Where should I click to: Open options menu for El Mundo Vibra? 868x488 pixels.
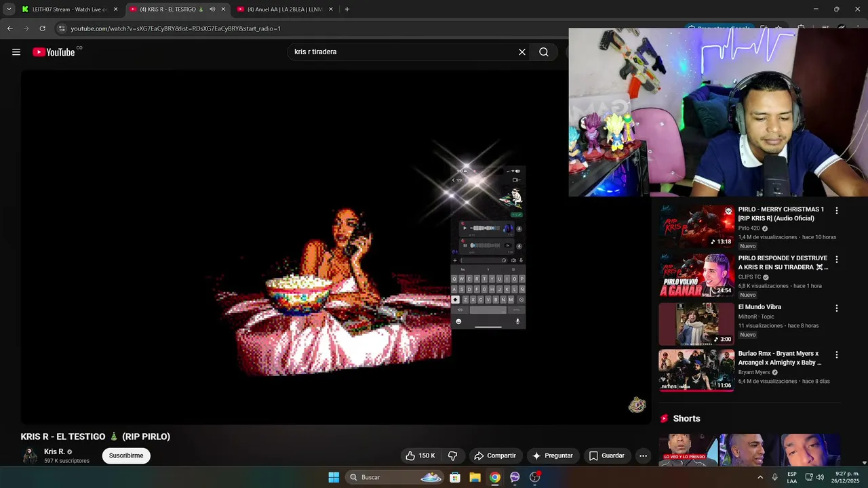click(x=836, y=308)
